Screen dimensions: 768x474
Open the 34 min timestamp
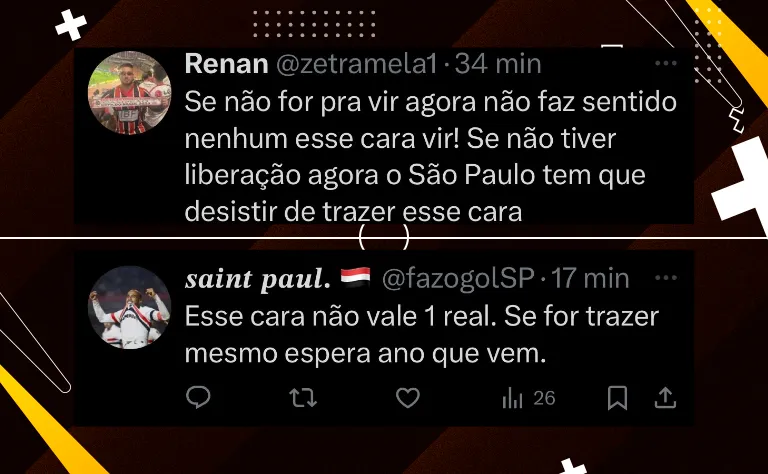[498, 64]
